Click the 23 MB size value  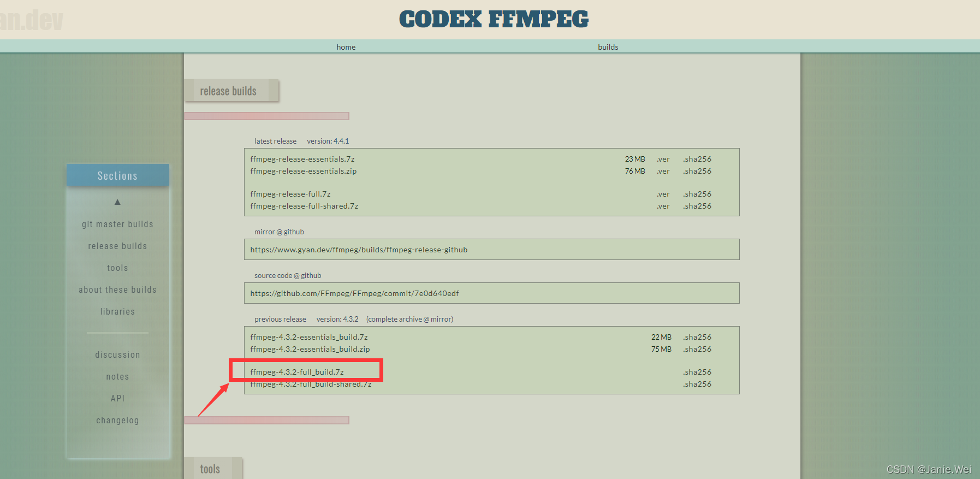[635, 159]
